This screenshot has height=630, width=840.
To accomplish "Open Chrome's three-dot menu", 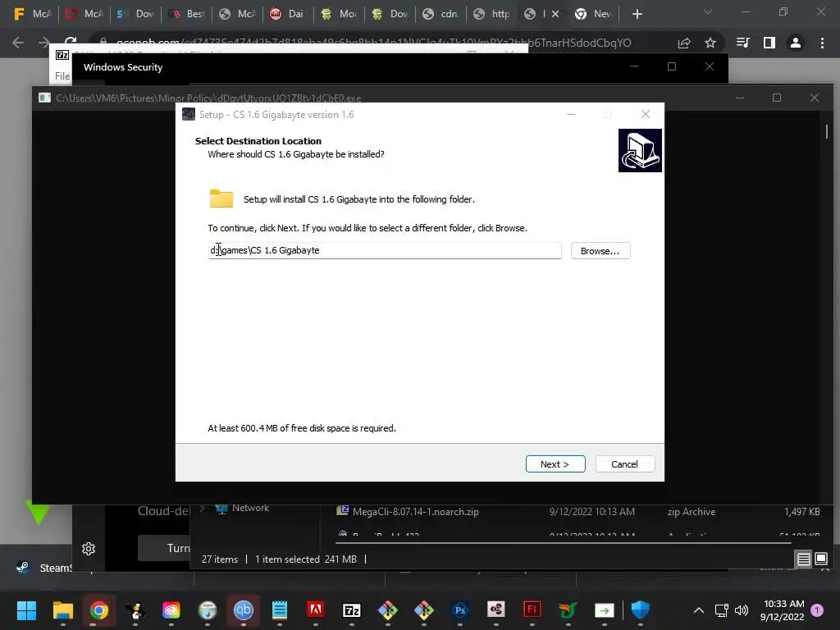I will coord(822,43).
